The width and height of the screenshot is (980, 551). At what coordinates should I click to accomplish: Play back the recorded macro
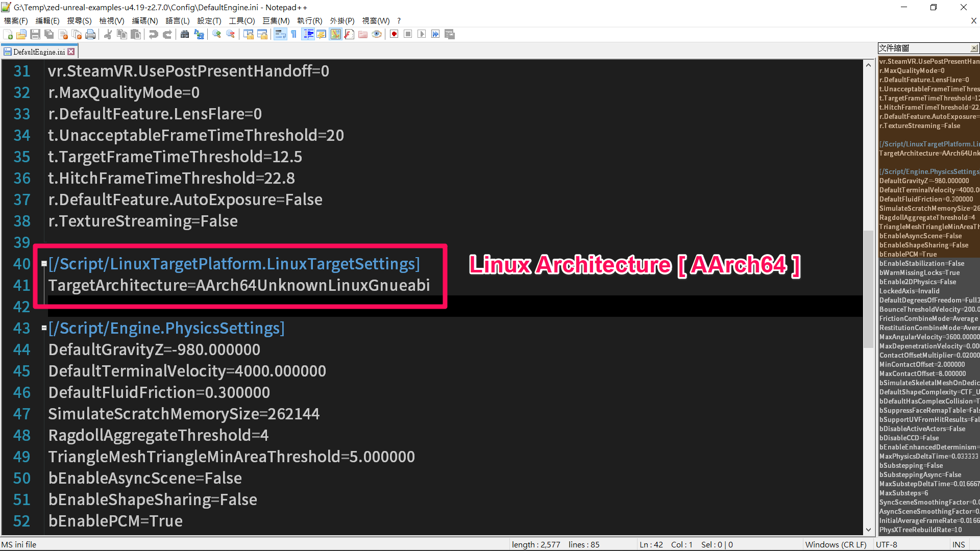point(422,34)
